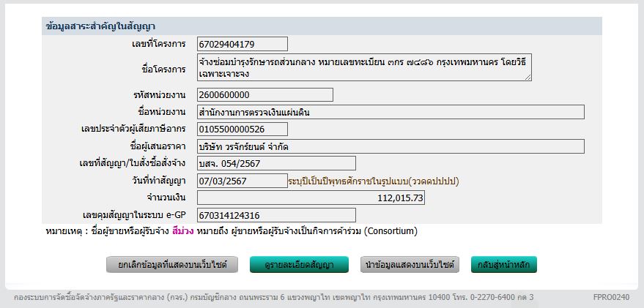Click the purple สีม่วง text in the note
This screenshot has height=308, width=644.
[x=182, y=231]
